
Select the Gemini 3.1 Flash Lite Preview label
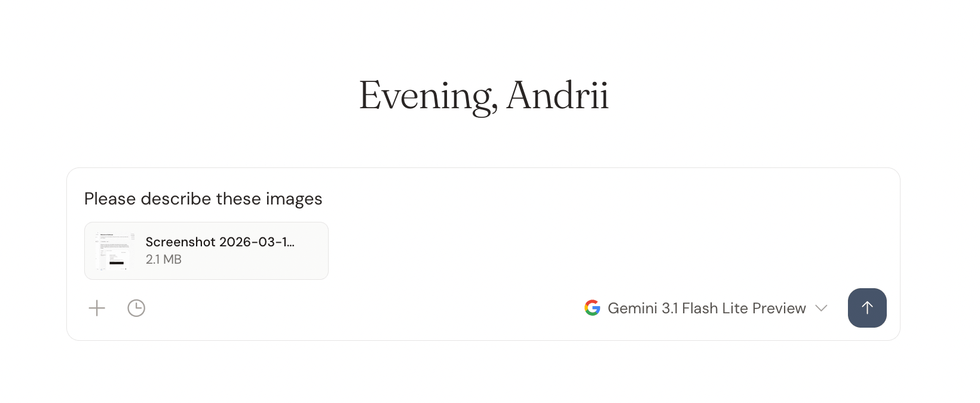point(706,308)
